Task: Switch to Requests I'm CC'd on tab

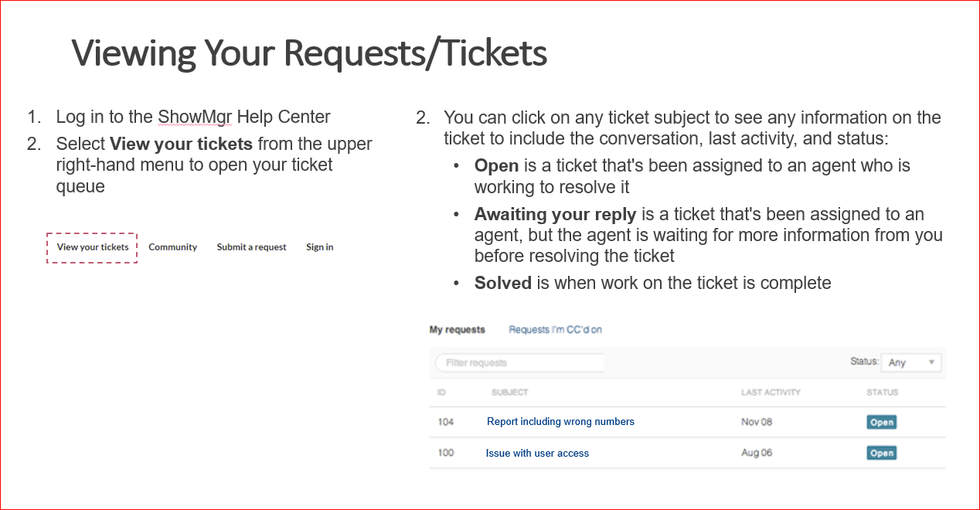Action: pos(555,330)
